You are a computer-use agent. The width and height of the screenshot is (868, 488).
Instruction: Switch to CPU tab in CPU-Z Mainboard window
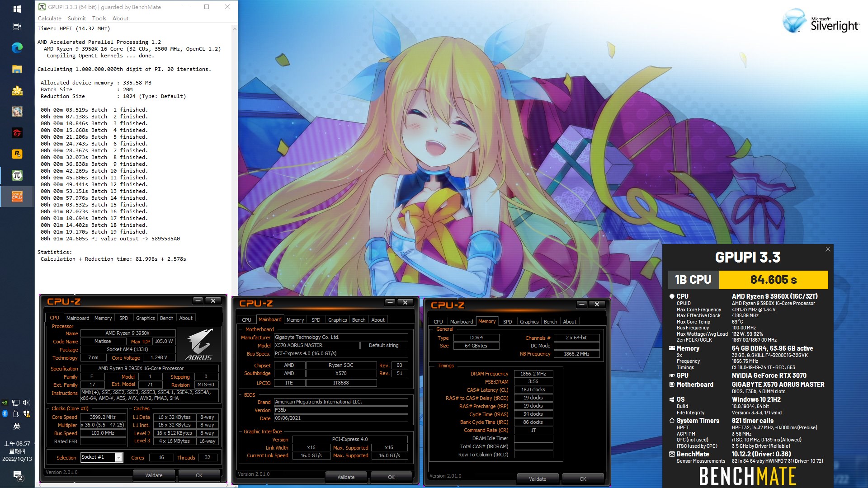(247, 320)
